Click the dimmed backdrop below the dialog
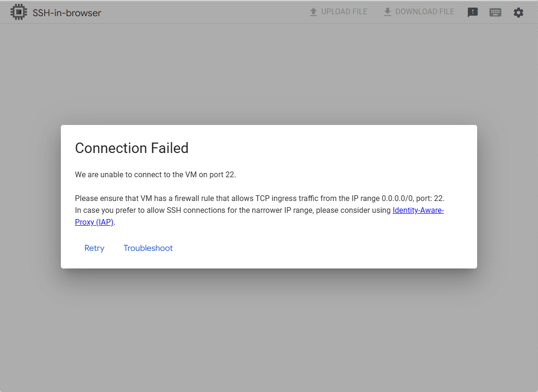The width and height of the screenshot is (538, 392). coord(269,333)
